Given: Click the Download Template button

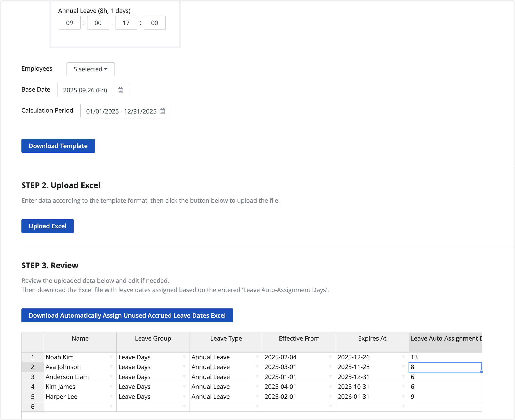Looking at the screenshot, I should (x=58, y=146).
